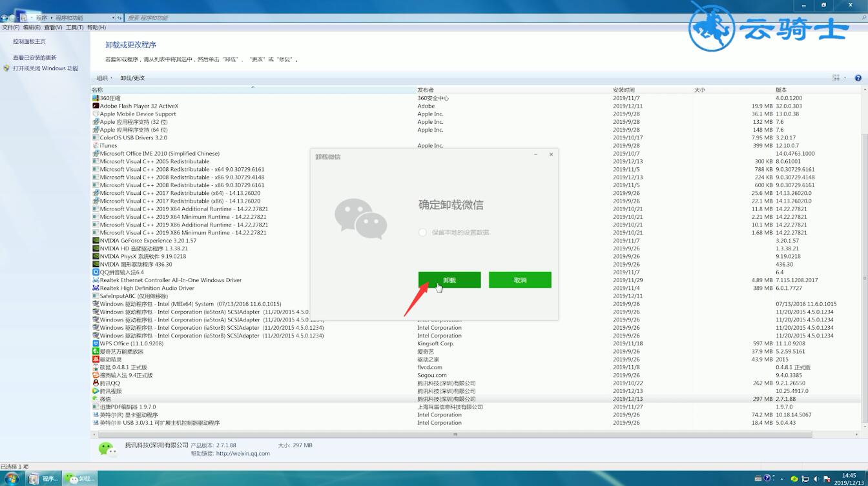The width and height of the screenshot is (868, 486).
Task: Open address bar history dropdown arrow
Action: coord(114,18)
